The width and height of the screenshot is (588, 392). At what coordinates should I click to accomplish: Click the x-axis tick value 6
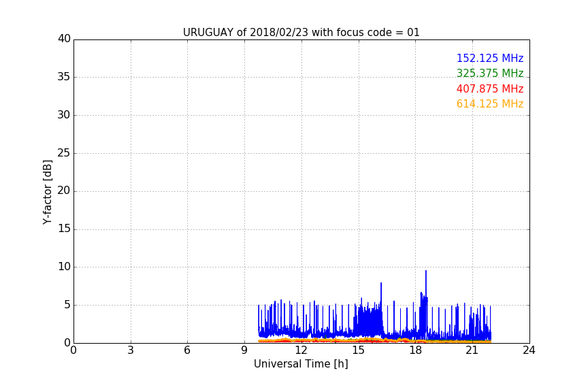tap(187, 350)
